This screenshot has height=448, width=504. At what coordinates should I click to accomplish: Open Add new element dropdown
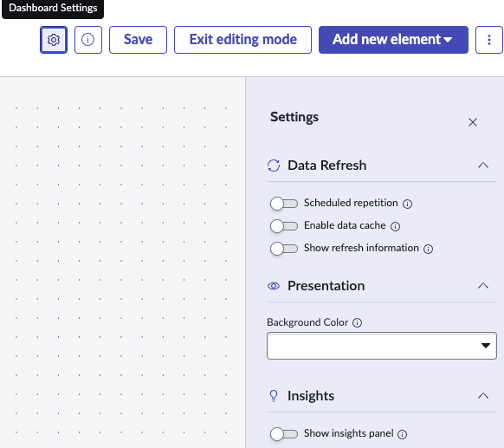click(393, 40)
